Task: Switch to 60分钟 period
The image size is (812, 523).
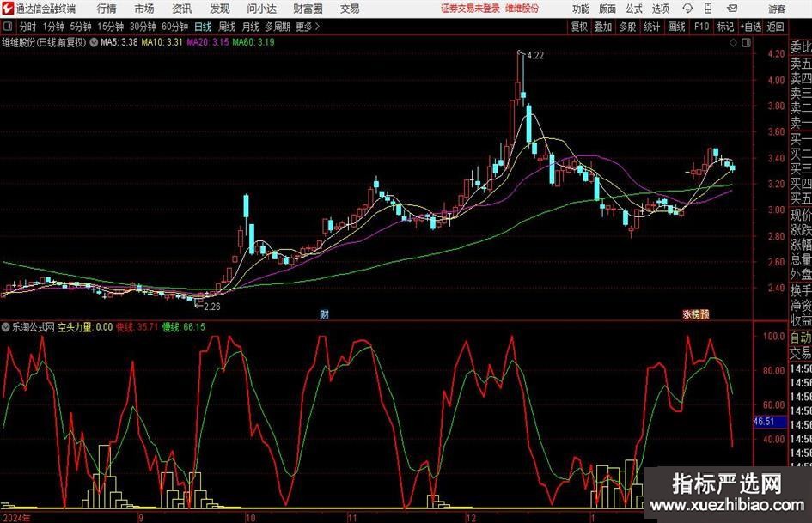Action: pos(174,27)
